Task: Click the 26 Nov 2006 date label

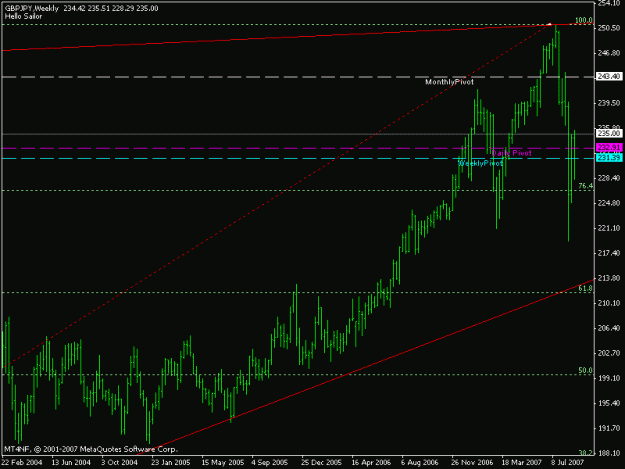Action: [x=472, y=463]
